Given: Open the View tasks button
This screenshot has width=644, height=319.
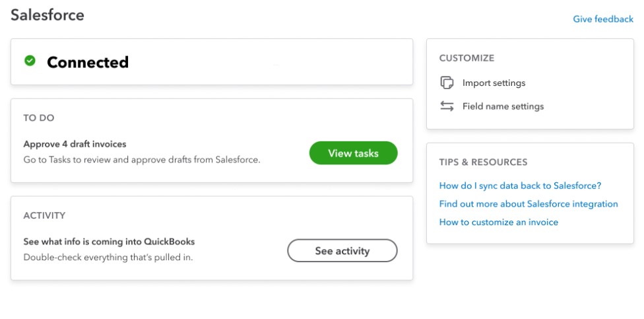Looking at the screenshot, I should click(x=353, y=153).
